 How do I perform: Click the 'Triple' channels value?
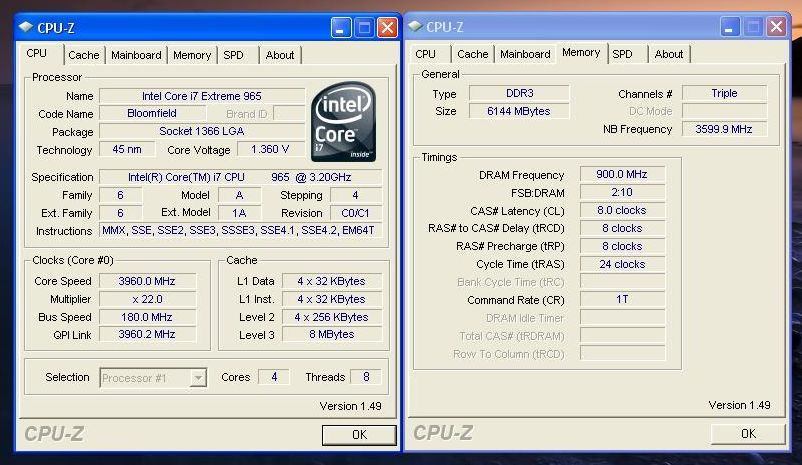[x=725, y=93]
